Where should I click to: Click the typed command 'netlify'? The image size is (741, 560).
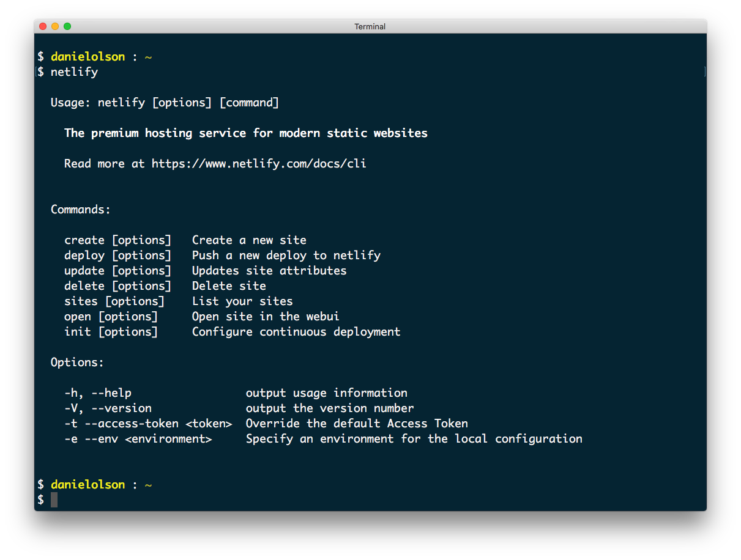tap(74, 72)
